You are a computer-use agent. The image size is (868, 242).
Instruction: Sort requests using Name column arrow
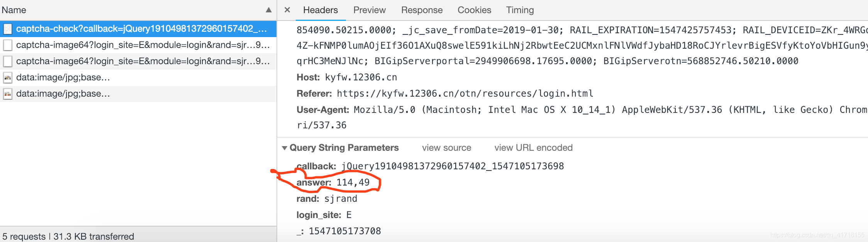coord(269,10)
